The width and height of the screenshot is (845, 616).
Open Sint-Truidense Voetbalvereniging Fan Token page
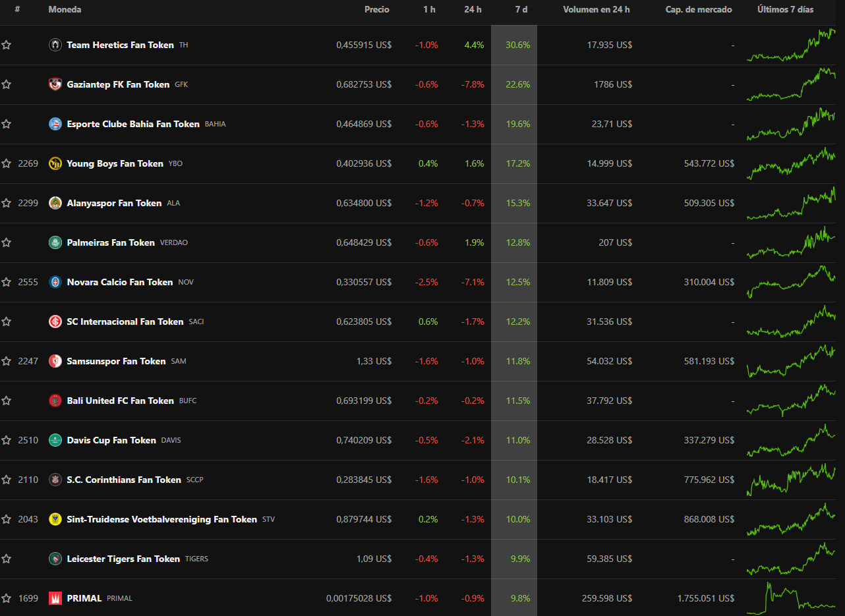click(162, 519)
